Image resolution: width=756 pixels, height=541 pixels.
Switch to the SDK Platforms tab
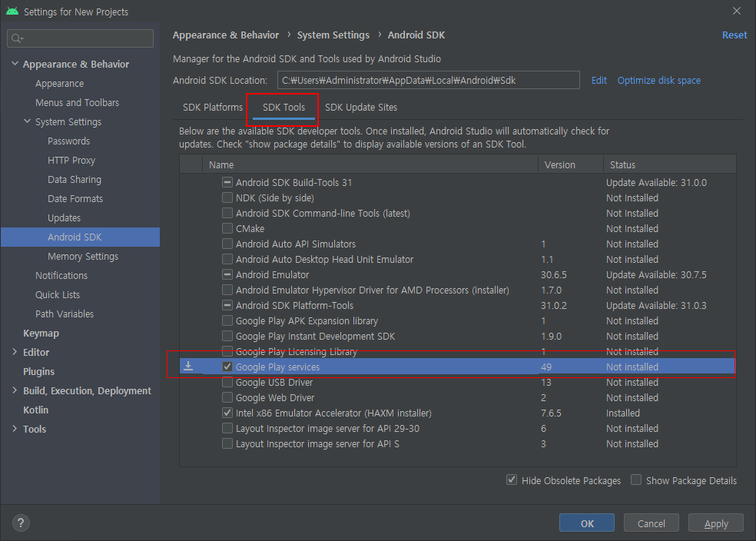213,107
